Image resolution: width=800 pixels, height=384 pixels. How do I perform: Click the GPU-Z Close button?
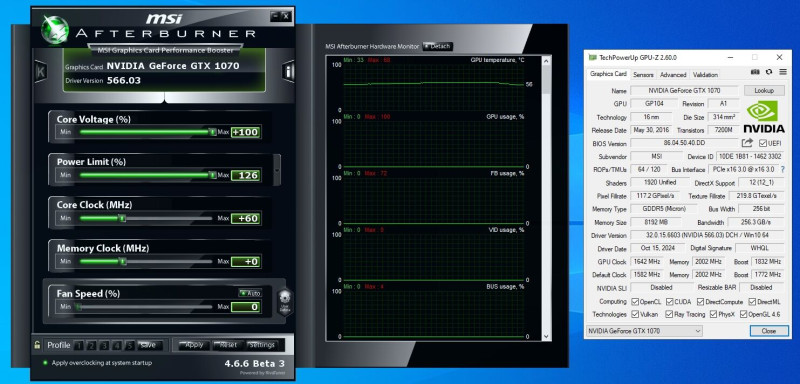pos(769,331)
